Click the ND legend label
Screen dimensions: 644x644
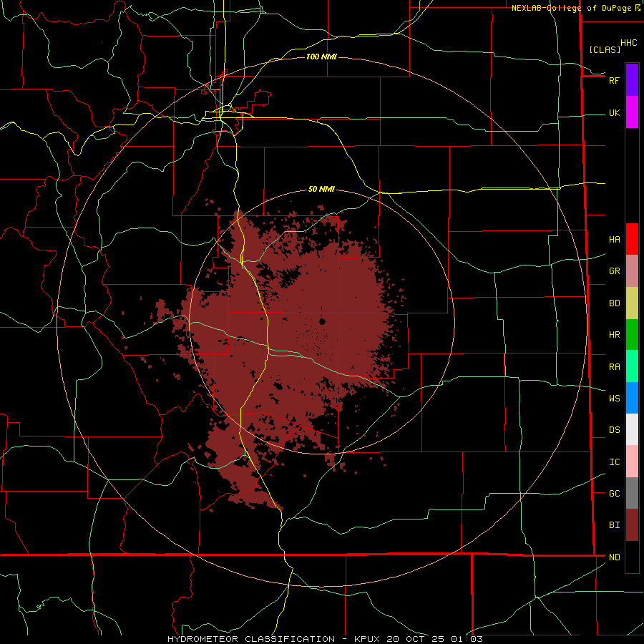pos(614,557)
